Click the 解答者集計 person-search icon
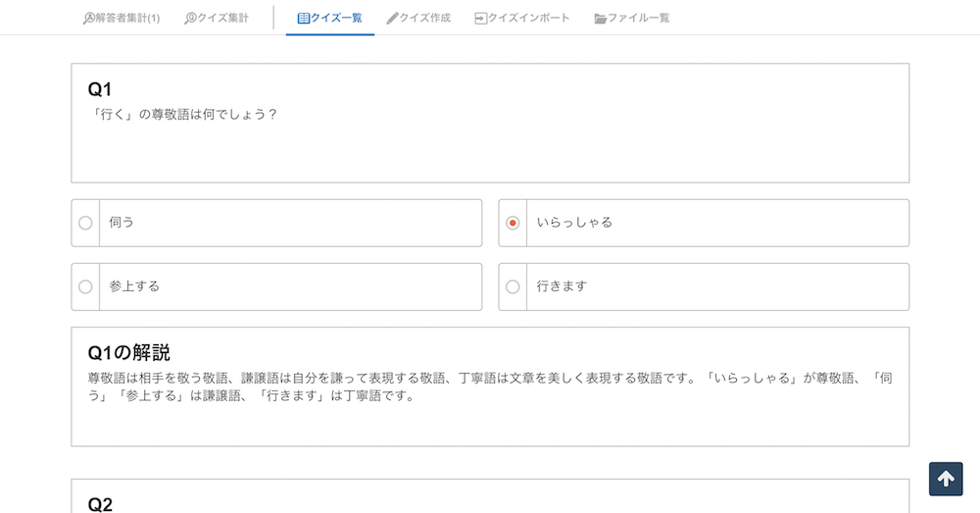 pyautogui.click(x=88, y=18)
